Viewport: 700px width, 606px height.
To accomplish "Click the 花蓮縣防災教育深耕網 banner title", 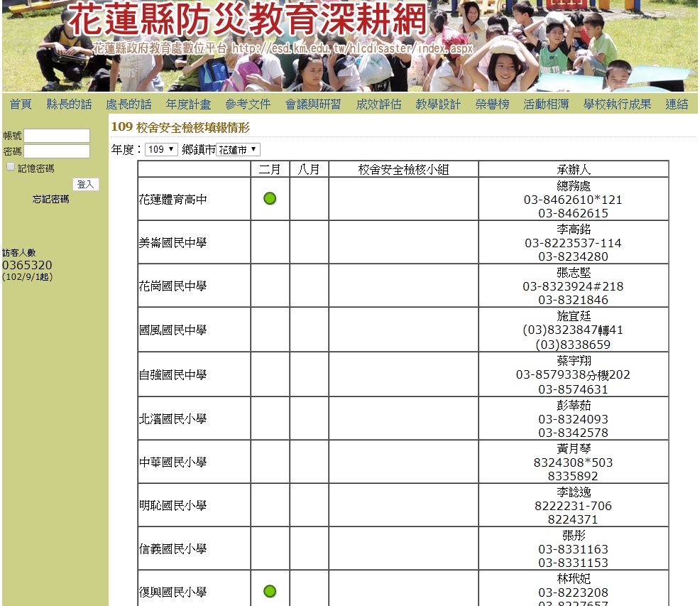I will coord(248,20).
